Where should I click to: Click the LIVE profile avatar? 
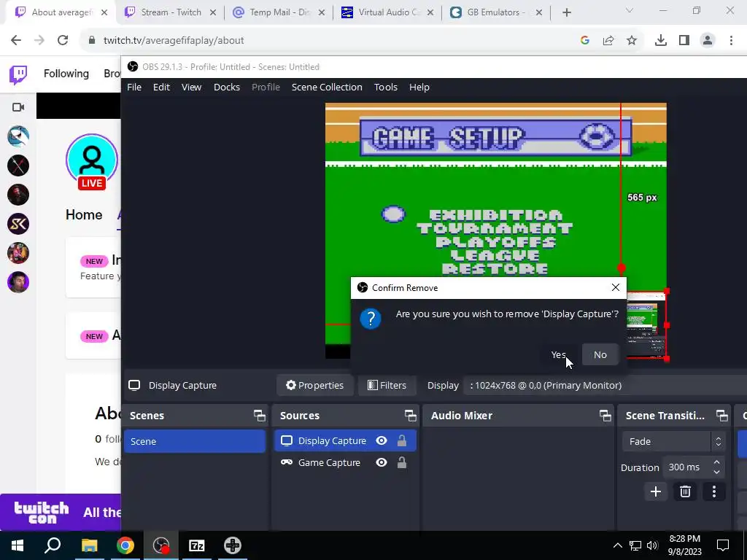(x=92, y=162)
